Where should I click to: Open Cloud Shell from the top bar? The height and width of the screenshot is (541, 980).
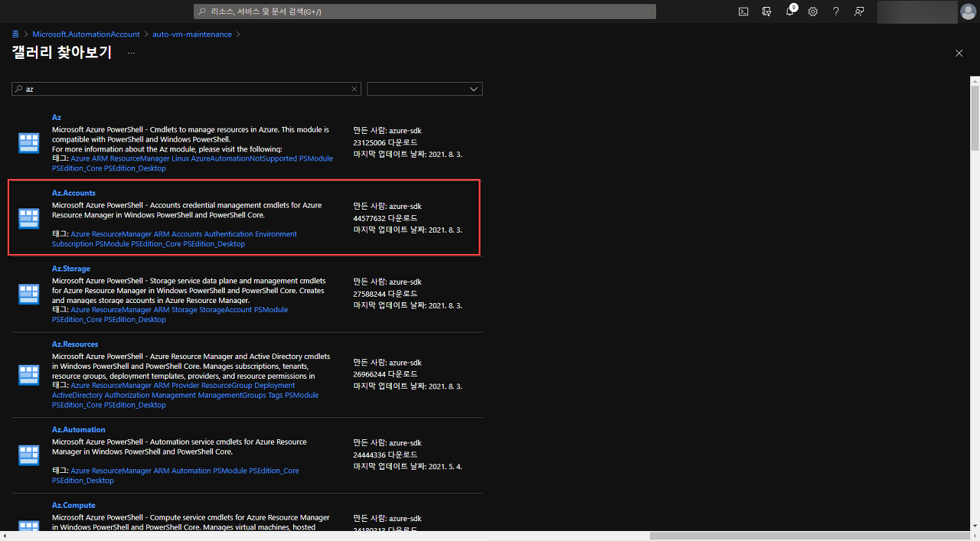(743, 11)
